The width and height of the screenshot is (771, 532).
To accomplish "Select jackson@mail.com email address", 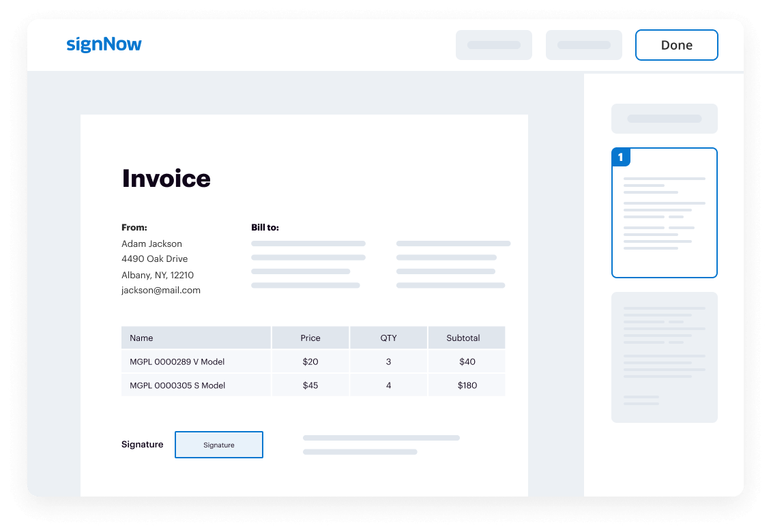I will pyautogui.click(x=160, y=290).
